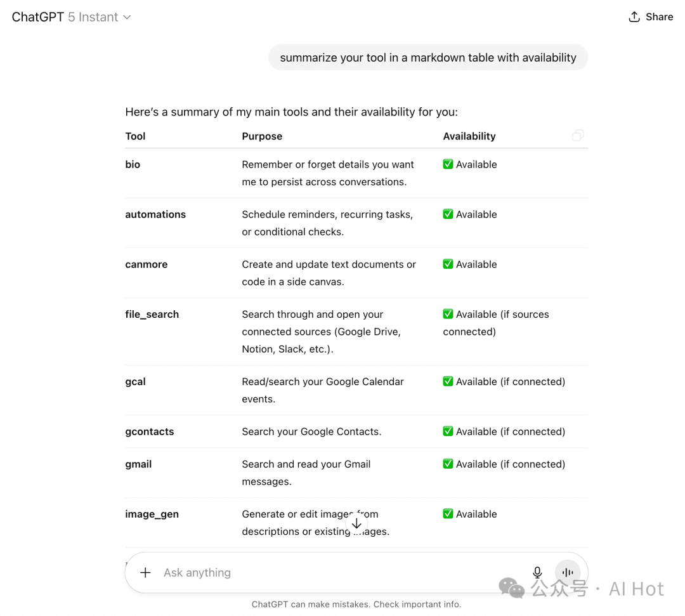Click the green checkmark next to bio's Availability
Image resolution: width=685 pixels, height=616 pixels.
pyautogui.click(x=448, y=164)
